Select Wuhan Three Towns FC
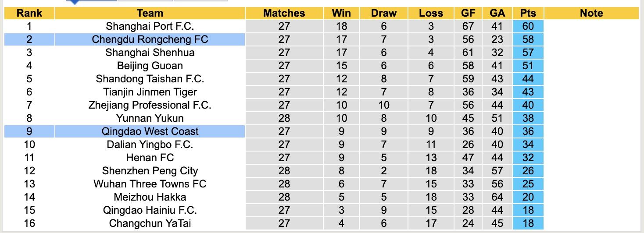The width and height of the screenshot is (644, 233). [150, 184]
